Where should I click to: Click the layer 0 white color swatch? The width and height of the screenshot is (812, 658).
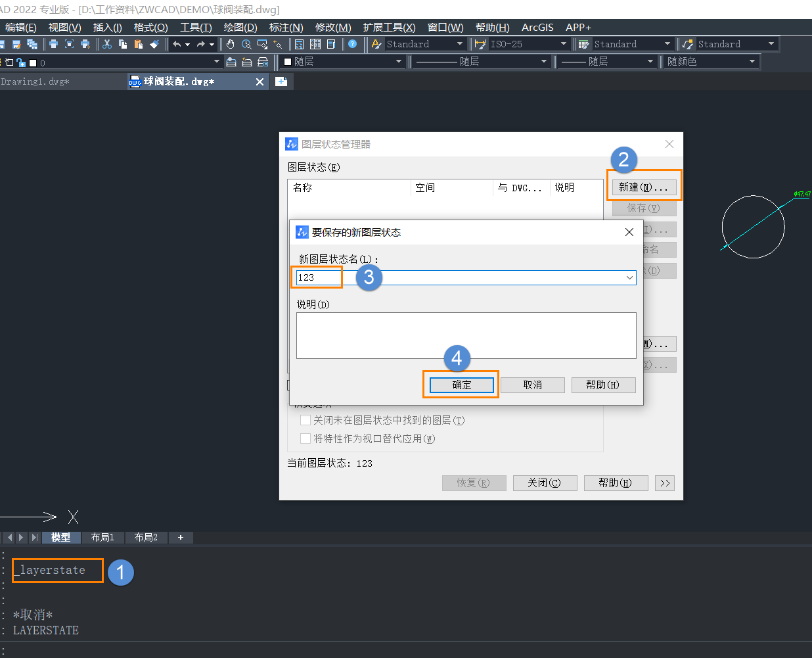coord(33,63)
